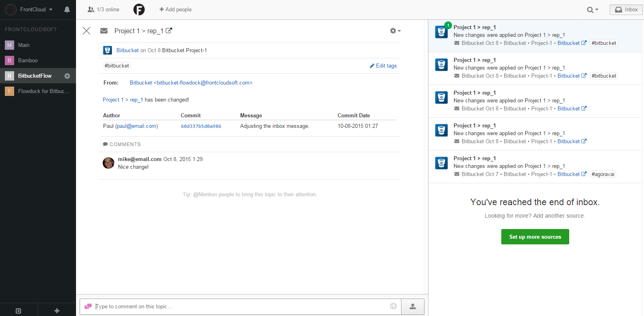Click Bitbucket icon on fourth inbox item
This screenshot has height=316, width=644.
441,130
